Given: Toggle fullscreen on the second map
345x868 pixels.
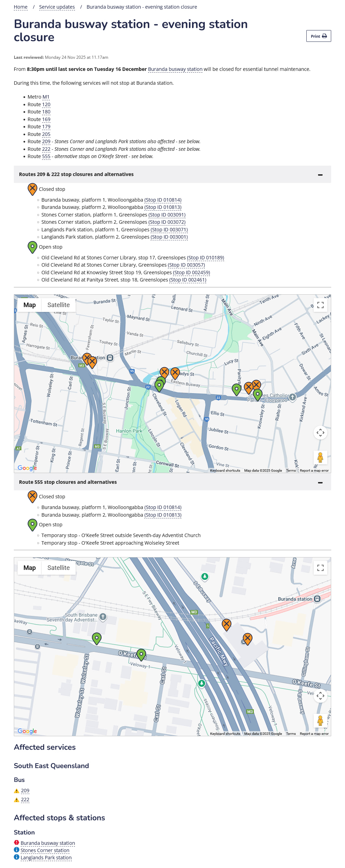Looking at the screenshot, I should tap(320, 568).
